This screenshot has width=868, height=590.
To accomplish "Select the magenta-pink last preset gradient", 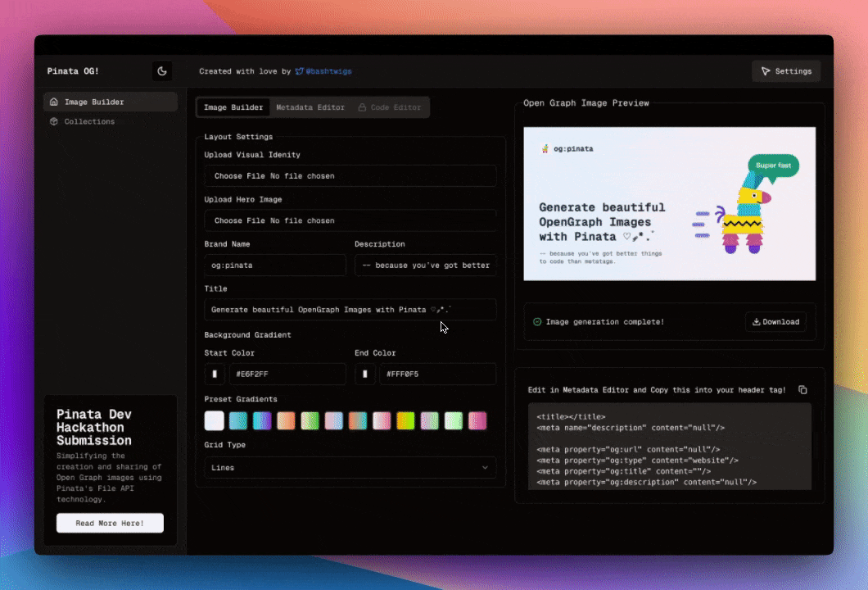I will [477, 421].
